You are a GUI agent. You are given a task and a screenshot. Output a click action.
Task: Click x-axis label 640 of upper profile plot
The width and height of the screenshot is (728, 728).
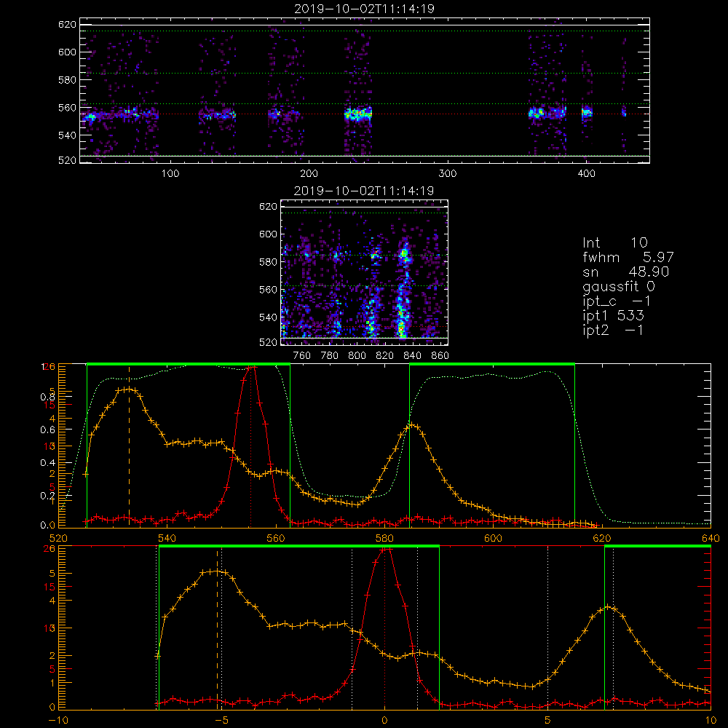[711, 538]
